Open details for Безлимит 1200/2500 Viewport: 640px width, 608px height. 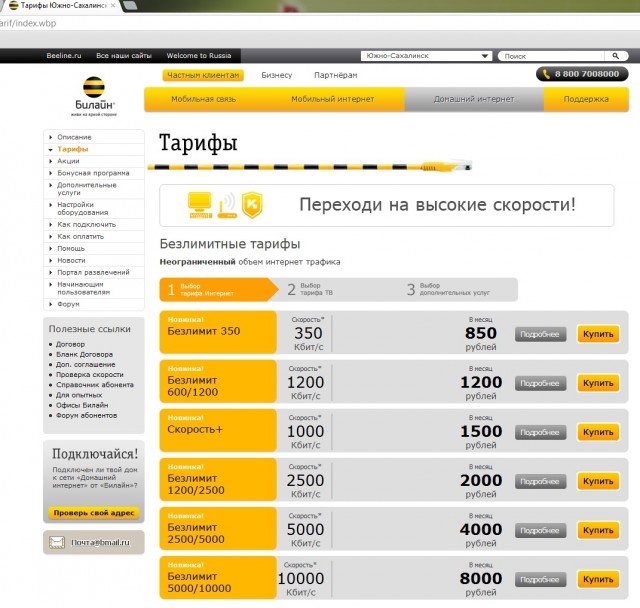[540, 482]
